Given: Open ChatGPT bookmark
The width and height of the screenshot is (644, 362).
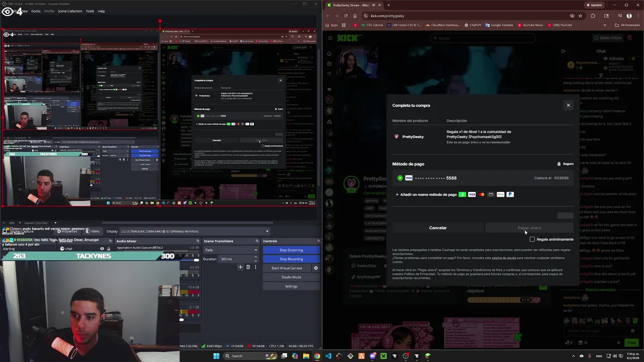Looking at the screenshot, I should pos(473,25).
